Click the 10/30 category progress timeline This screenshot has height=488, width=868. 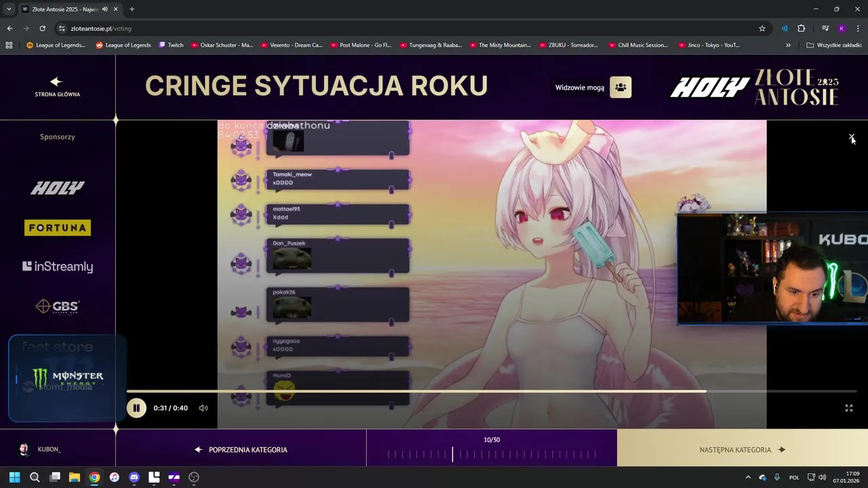(x=492, y=454)
